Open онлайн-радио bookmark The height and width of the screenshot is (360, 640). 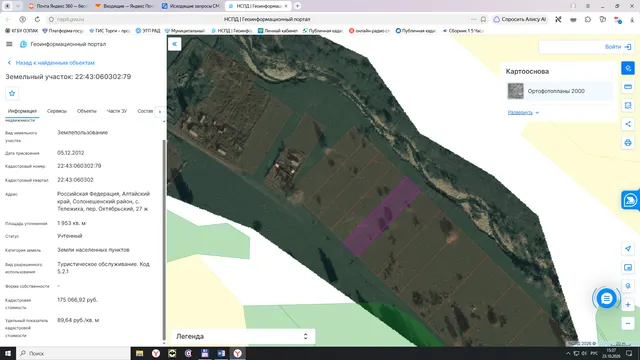[x=369, y=31]
